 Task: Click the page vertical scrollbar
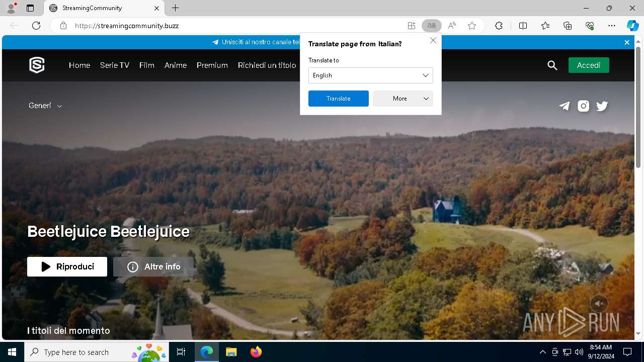(x=638, y=108)
